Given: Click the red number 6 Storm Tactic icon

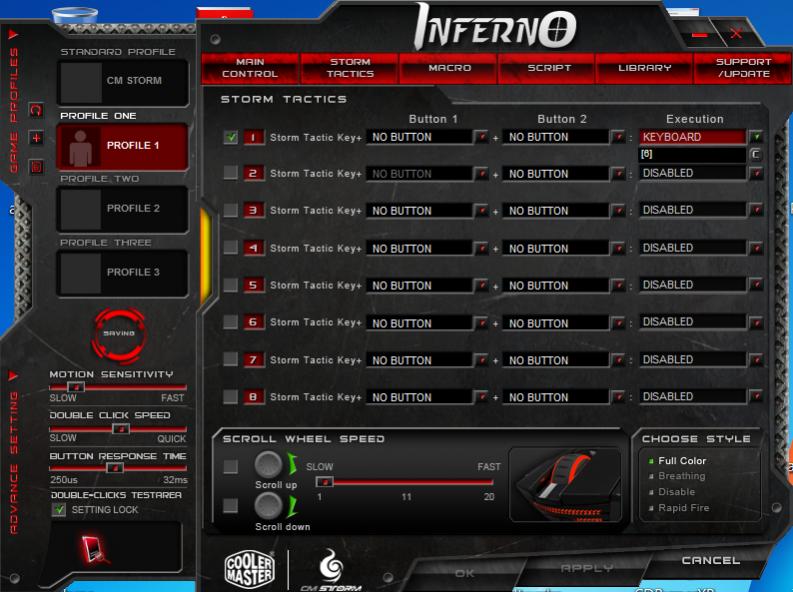Looking at the screenshot, I should point(254,322).
